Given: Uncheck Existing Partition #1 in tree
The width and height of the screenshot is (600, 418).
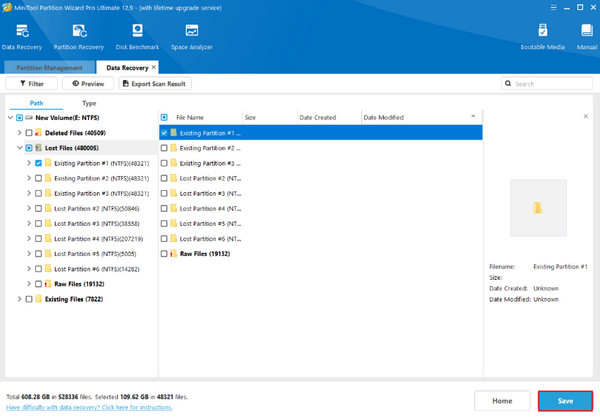Looking at the screenshot, I should click(x=38, y=163).
